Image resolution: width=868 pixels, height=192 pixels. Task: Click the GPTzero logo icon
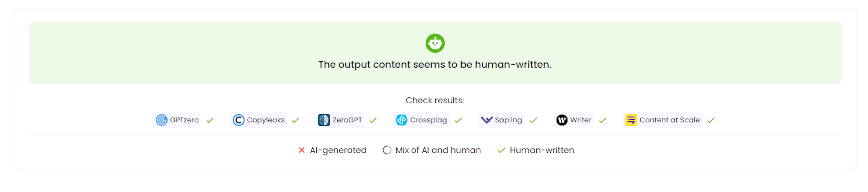[x=161, y=120]
